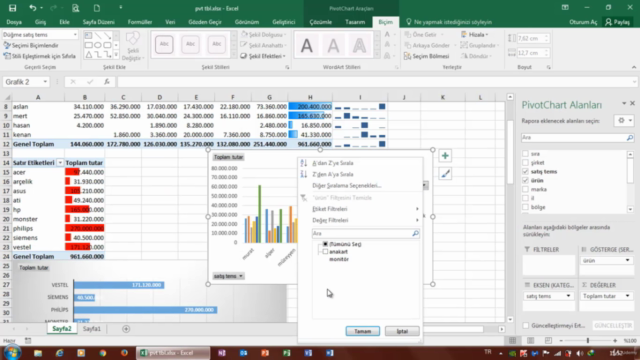Viewport: 640px width, 360px height.
Task: Check the marka field checkbox
Action: [x=525, y=189]
